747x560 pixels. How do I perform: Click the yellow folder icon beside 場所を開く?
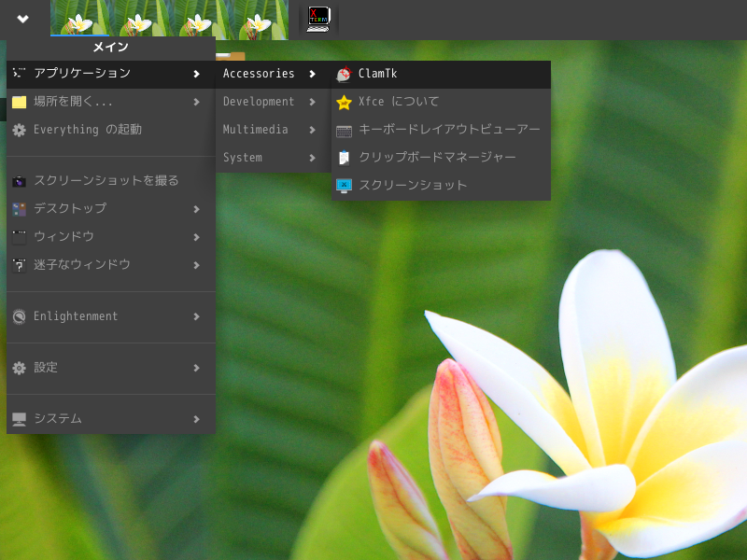pos(19,102)
